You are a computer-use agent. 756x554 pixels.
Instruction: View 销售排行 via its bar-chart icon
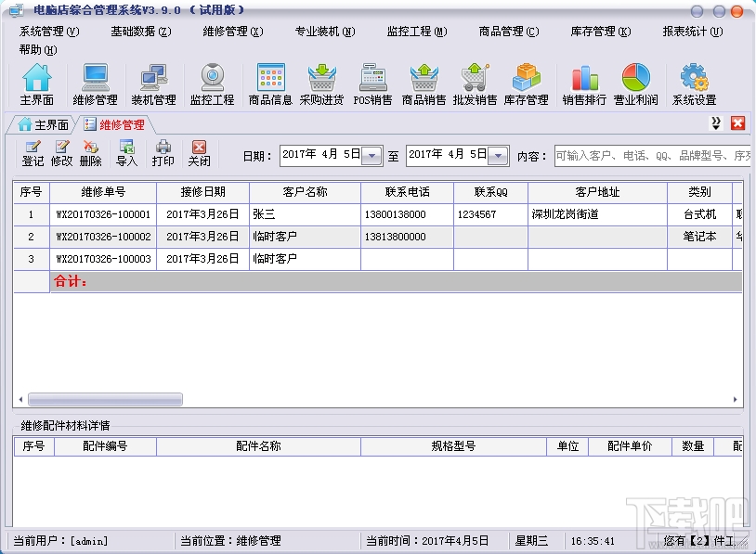[585, 82]
